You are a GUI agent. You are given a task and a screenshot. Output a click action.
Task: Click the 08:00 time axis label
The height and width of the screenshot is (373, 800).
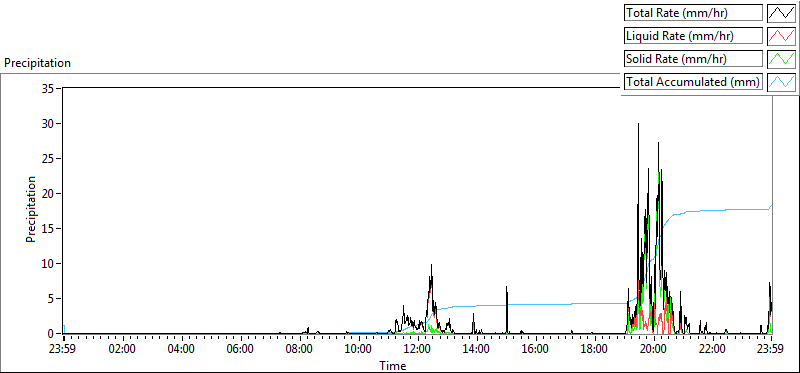[300, 350]
